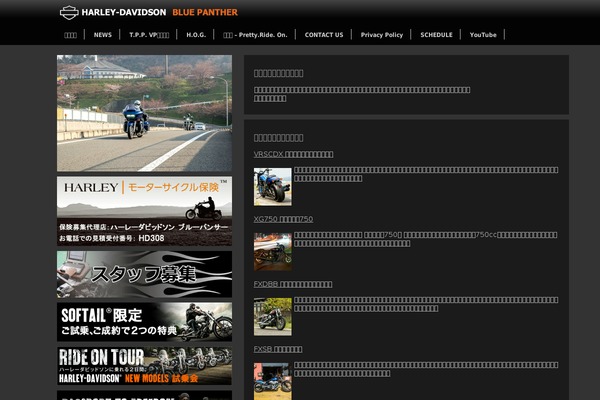Open the Pretty.Ride.On. menu item
This screenshot has width=600, height=400.
255,35
